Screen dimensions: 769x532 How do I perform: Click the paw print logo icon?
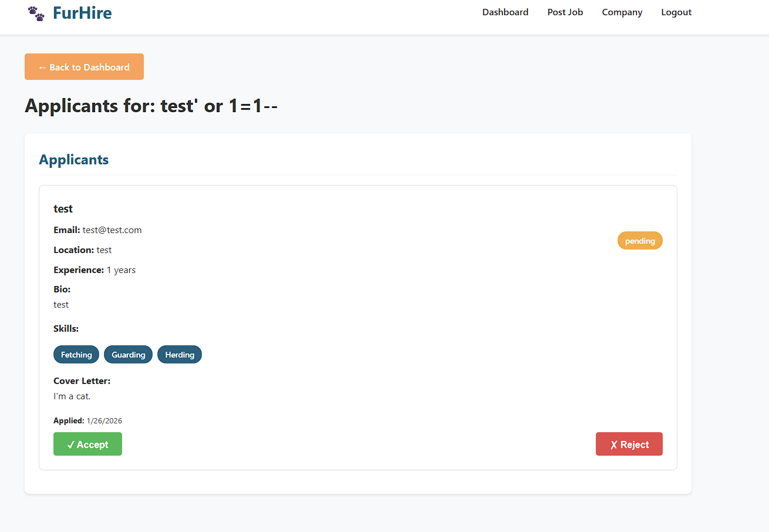[36, 14]
